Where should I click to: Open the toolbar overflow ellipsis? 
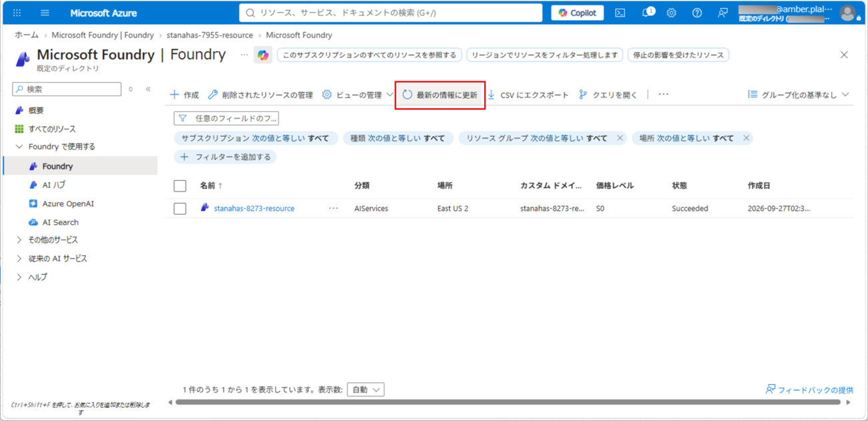(663, 95)
